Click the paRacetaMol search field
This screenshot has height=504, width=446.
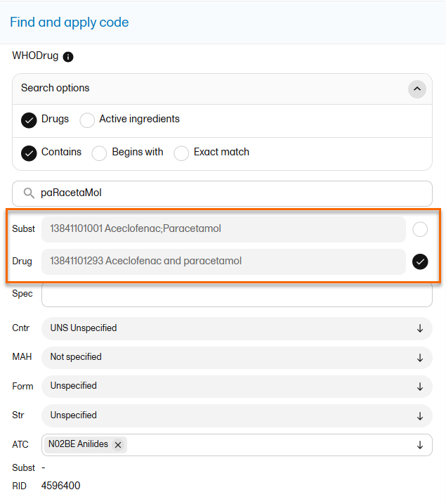click(x=232, y=193)
